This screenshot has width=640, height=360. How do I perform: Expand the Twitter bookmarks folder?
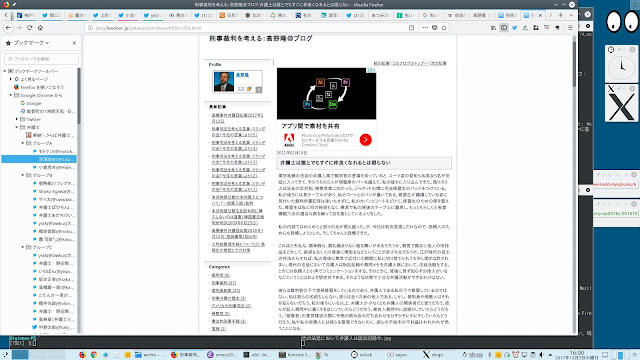point(17,119)
